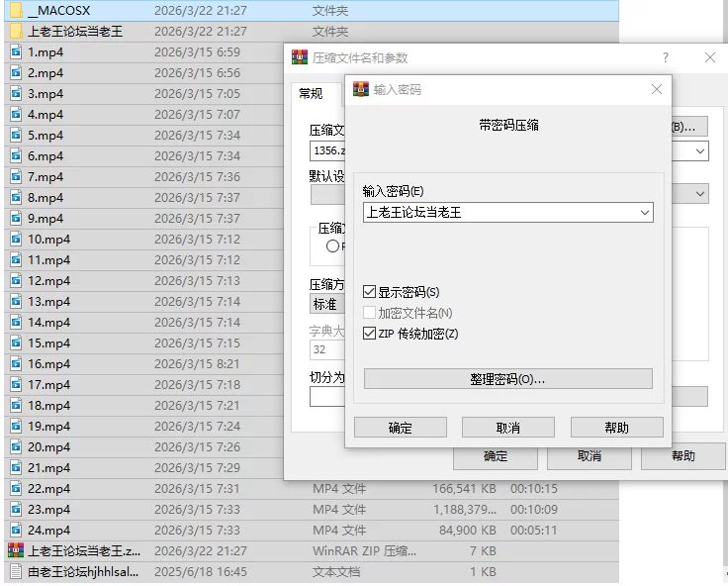728x586 pixels.
Task: Select the 22.mp4 file icon
Action: coord(16,488)
